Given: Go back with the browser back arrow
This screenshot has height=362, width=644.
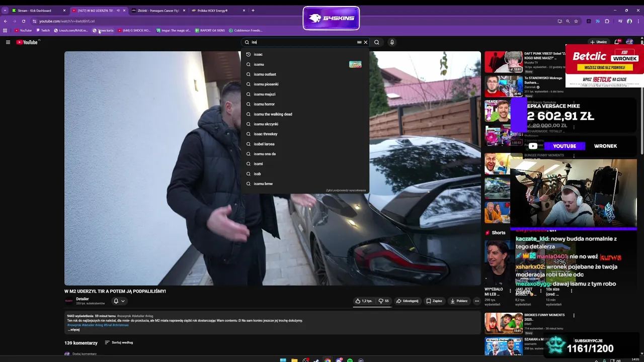Looking at the screenshot, I should tap(6, 21).
